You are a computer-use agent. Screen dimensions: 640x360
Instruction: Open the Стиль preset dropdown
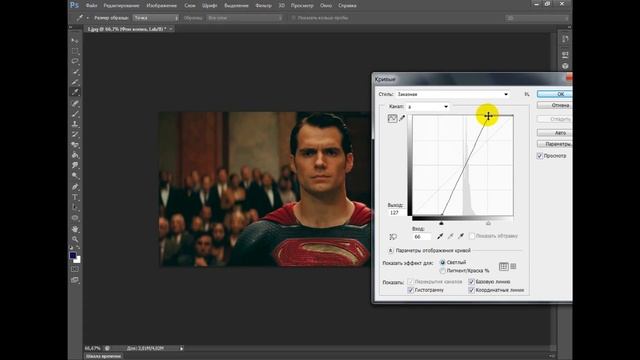click(x=452, y=94)
